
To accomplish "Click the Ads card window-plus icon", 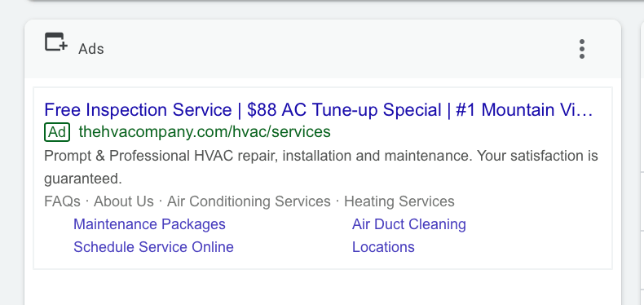I will [x=56, y=42].
